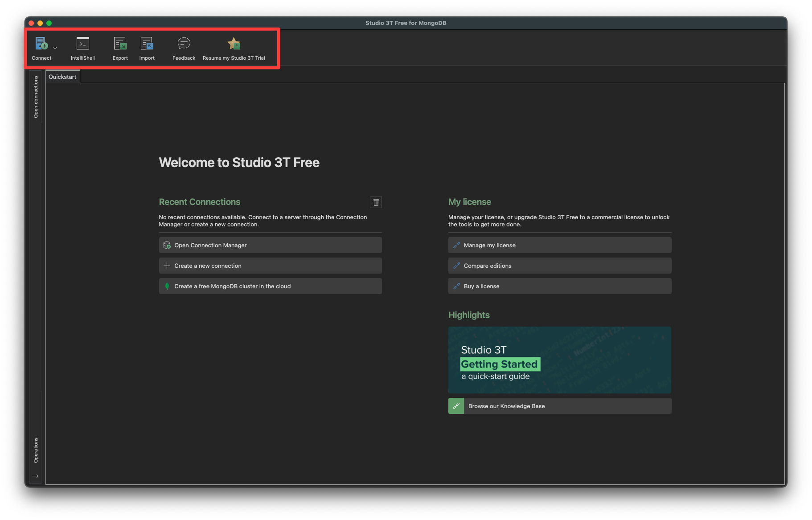Click the link icon beside Compare editions
Image resolution: width=812 pixels, height=520 pixels.
point(456,266)
